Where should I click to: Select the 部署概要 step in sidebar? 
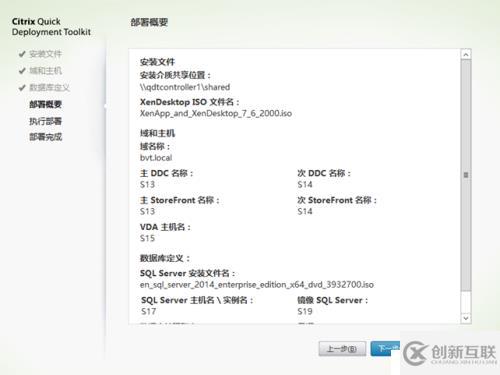[x=45, y=104]
